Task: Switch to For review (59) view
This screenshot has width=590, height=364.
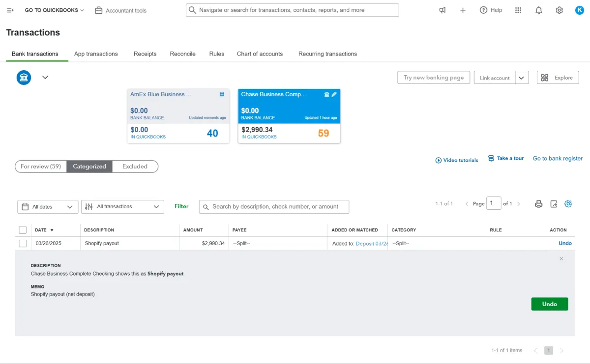Action: (x=41, y=167)
